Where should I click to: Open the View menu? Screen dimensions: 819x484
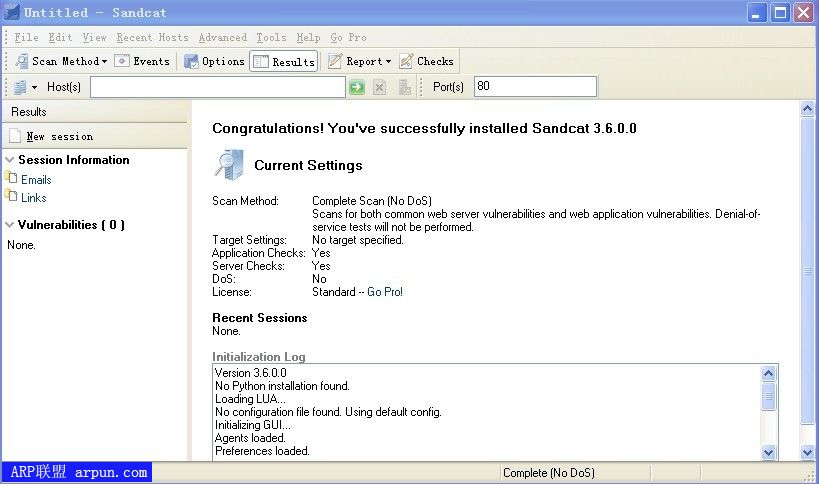94,38
